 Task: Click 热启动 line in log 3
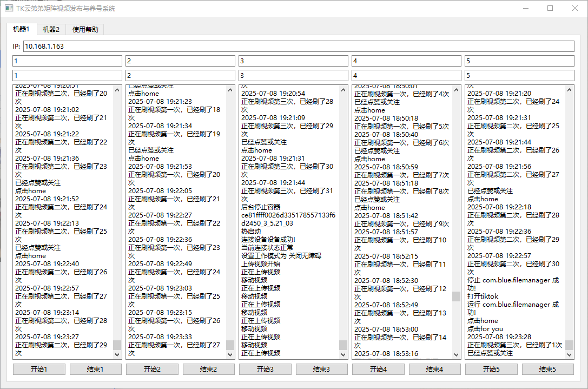coord(251,232)
